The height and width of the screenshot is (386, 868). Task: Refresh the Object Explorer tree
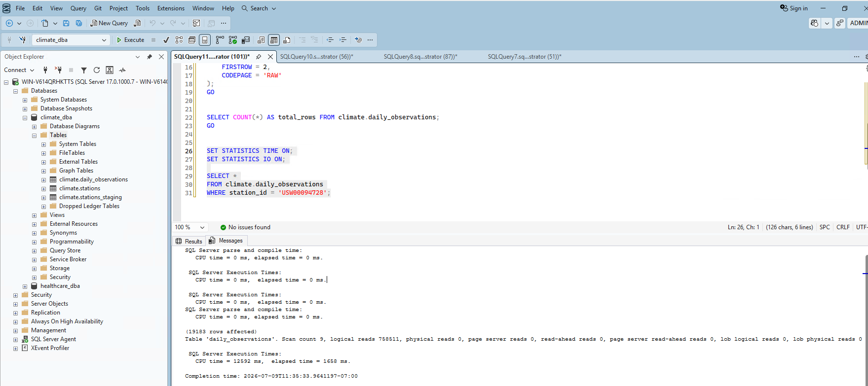point(97,70)
